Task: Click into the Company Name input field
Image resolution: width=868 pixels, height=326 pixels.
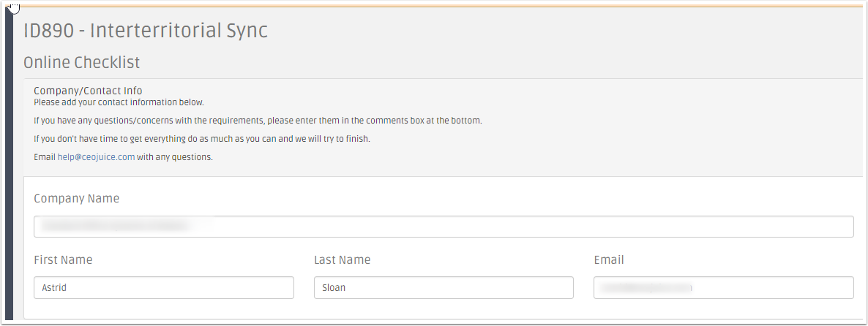Action: pos(444,227)
